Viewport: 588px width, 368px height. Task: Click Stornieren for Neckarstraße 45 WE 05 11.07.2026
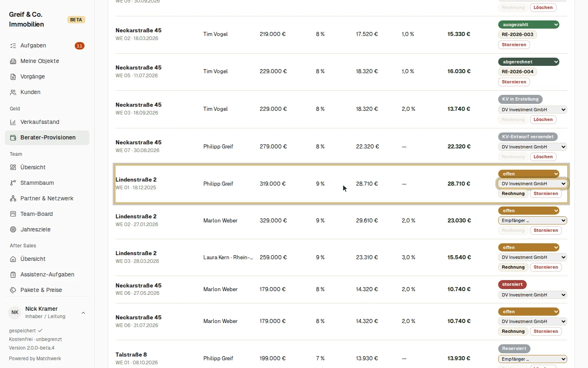click(x=514, y=82)
